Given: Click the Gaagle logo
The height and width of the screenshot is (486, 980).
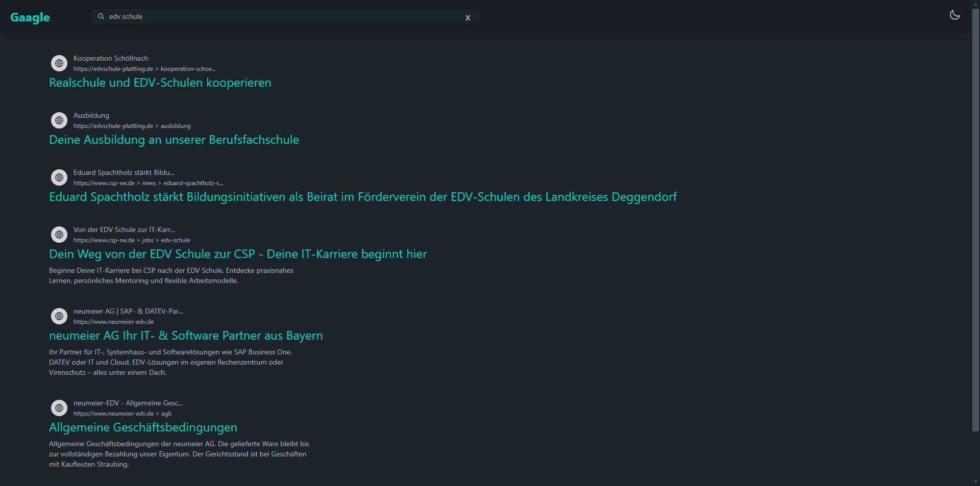Looking at the screenshot, I should tap(30, 17).
